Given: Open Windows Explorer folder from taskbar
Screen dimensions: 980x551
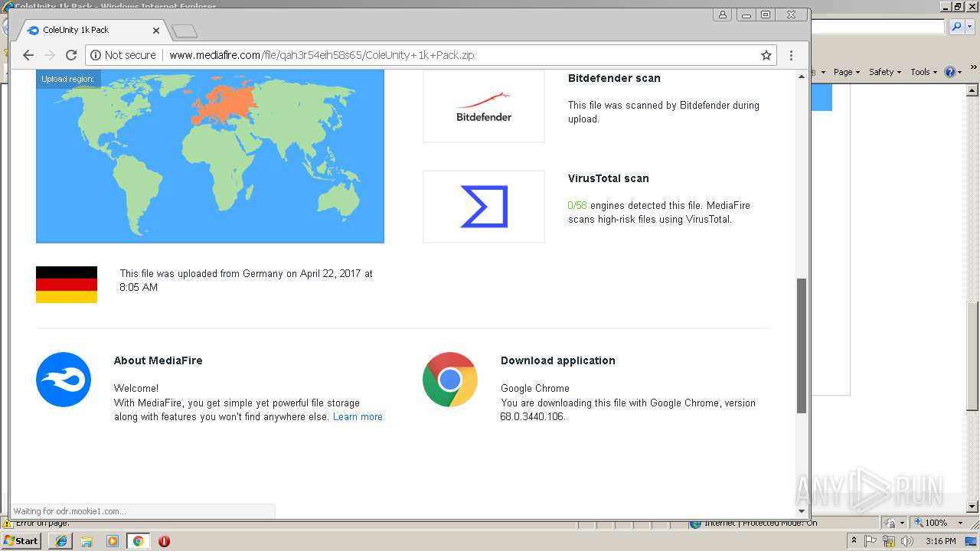Looking at the screenshot, I should (87, 541).
